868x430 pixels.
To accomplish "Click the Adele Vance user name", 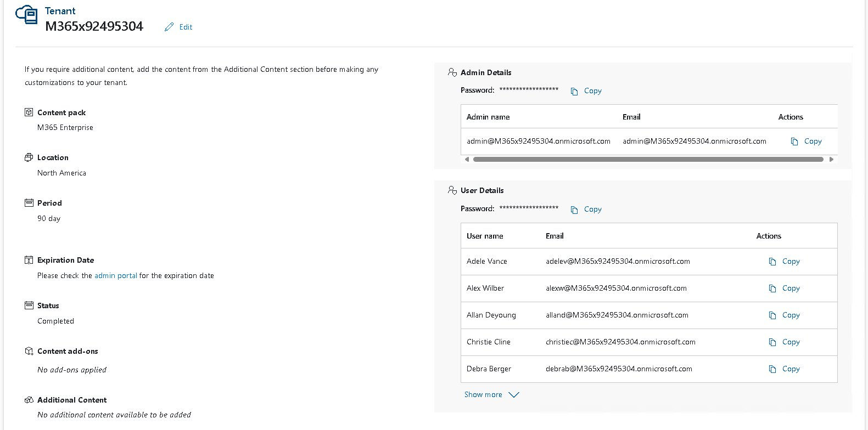I will 487,261.
